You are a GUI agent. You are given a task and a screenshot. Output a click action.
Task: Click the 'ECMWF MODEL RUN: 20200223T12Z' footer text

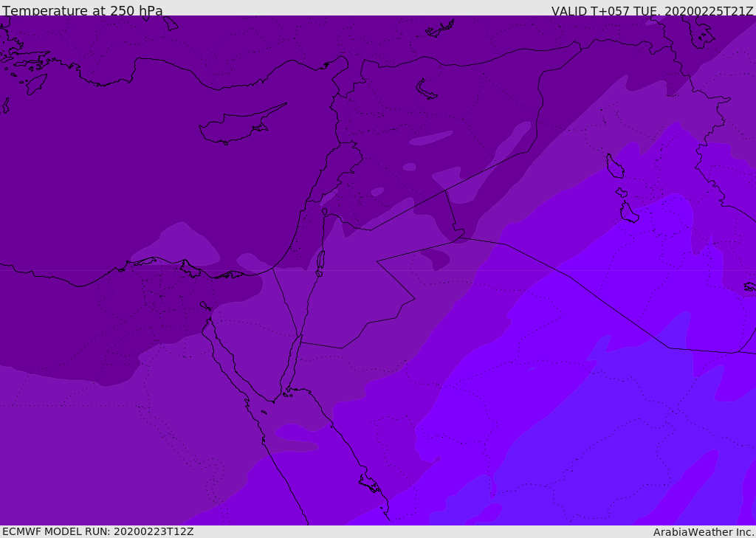(x=98, y=532)
